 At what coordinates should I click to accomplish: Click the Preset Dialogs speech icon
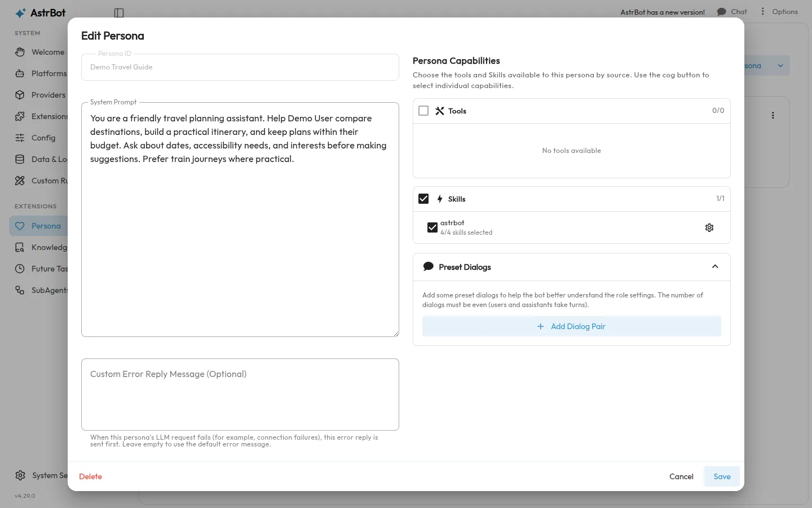click(429, 266)
